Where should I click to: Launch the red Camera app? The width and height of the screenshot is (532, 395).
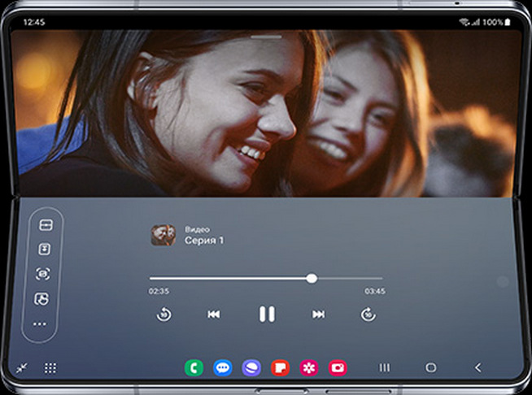(x=338, y=368)
